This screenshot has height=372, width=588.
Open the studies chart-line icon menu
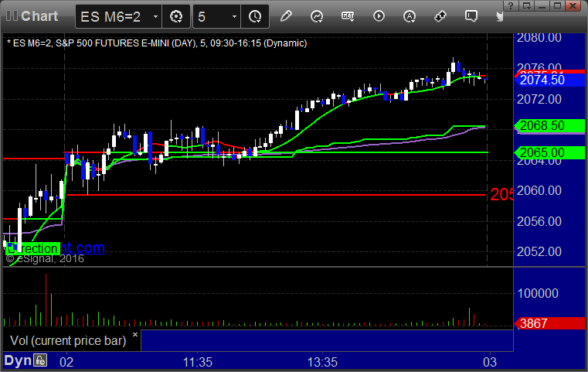(x=317, y=16)
